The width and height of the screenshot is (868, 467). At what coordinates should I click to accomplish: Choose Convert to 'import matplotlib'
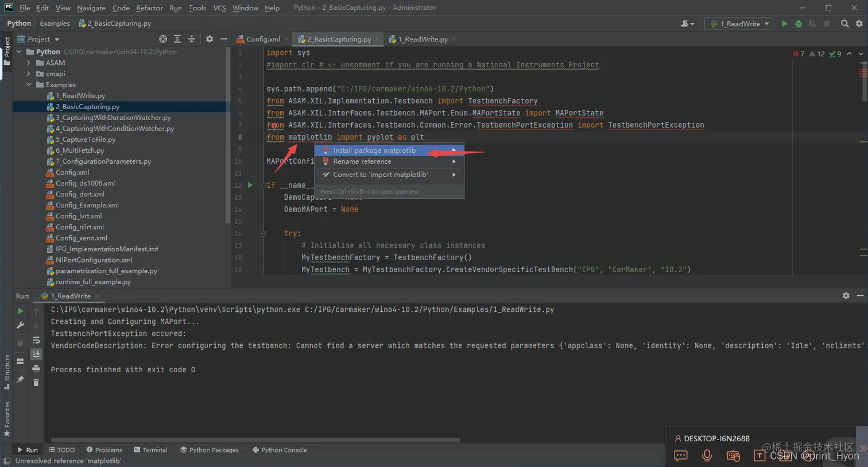389,175
